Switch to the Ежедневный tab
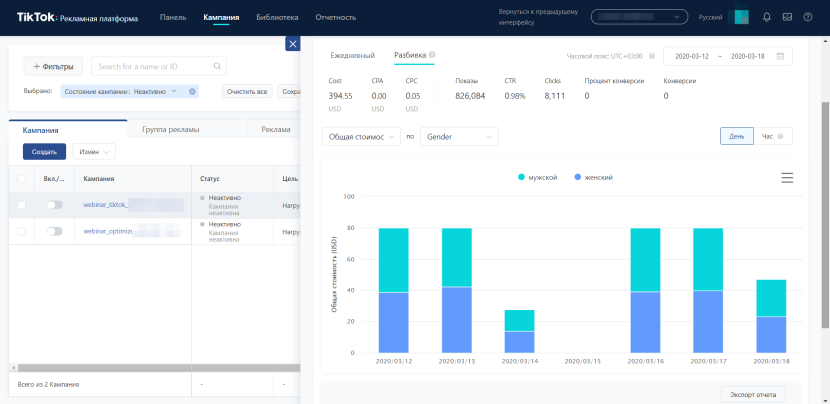Viewport: 830px width, 404px height. coord(353,55)
